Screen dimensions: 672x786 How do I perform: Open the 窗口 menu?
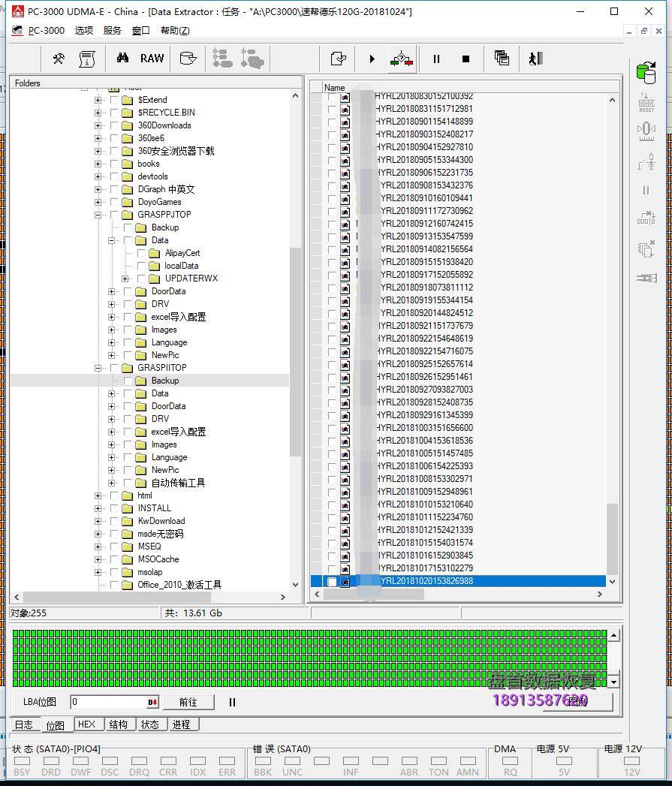pos(141,31)
